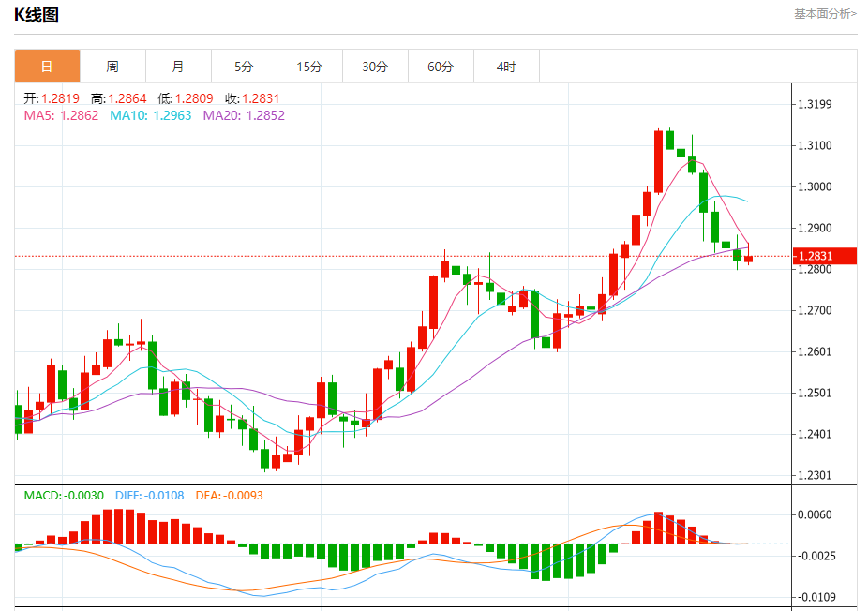The height and width of the screenshot is (611, 868).
Task: Select the 日 daily chart tab
Action: (x=47, y=67)
